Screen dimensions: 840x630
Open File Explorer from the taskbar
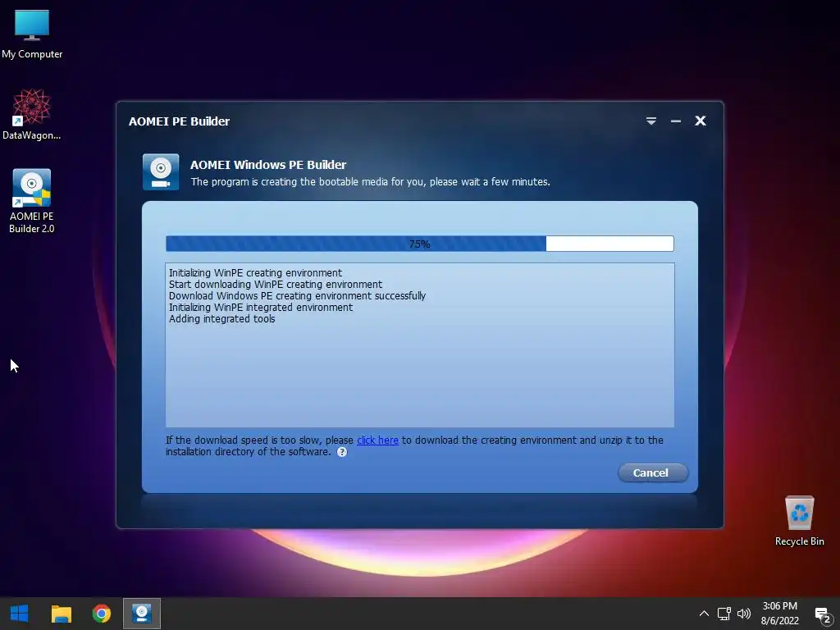(61, 614)
